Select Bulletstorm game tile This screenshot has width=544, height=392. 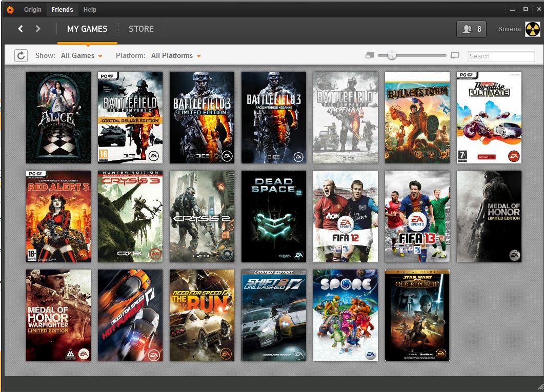[417, 117]
